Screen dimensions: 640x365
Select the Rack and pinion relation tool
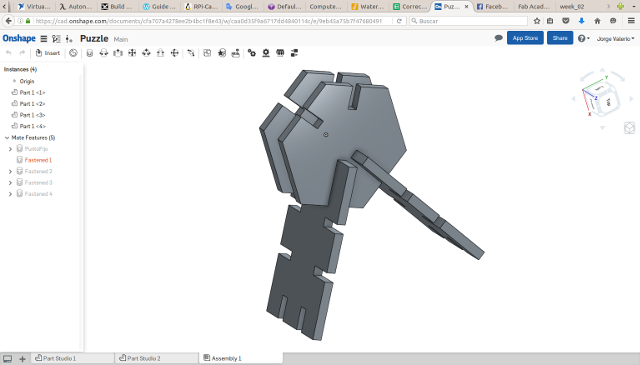(x=266, y=53)
